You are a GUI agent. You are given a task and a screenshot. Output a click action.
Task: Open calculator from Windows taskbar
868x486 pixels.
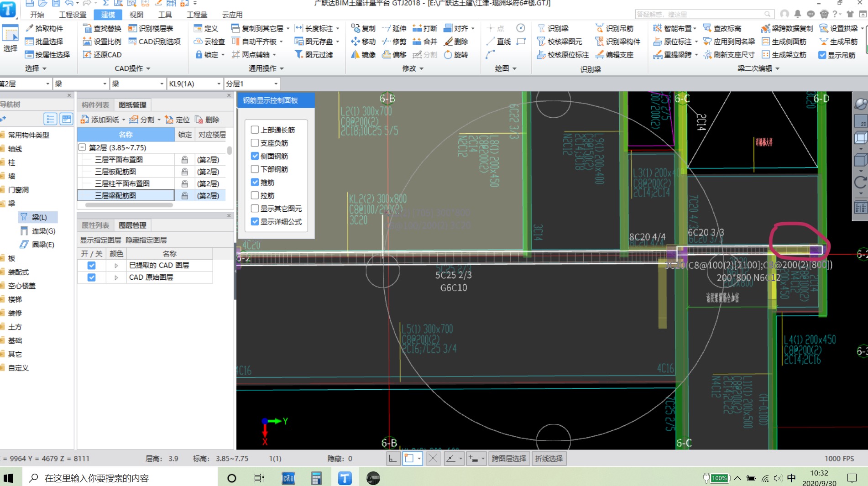(316, 478)
